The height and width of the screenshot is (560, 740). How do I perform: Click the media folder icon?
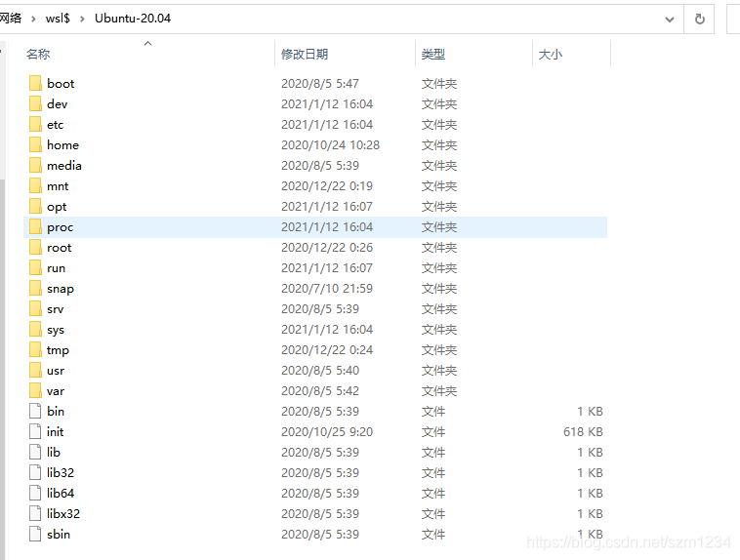pos(35,166)
